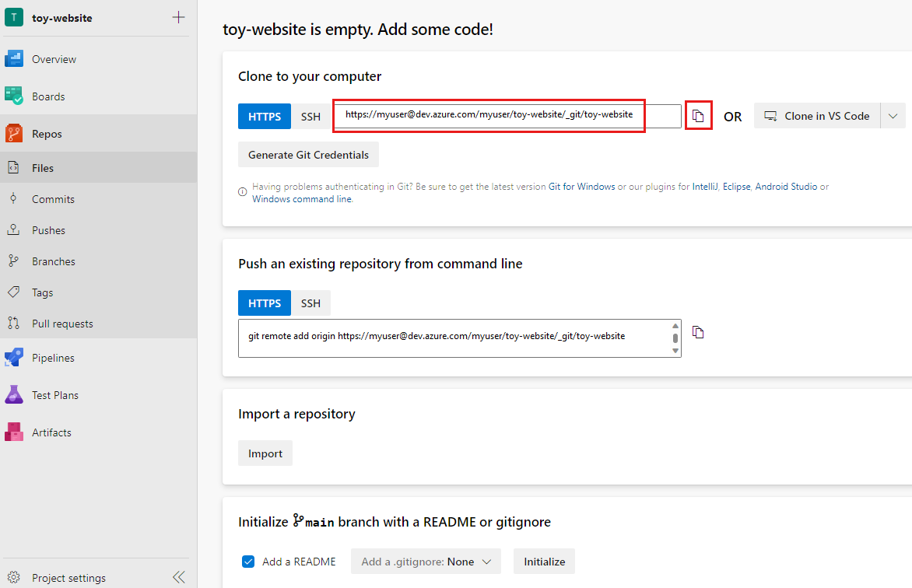Screen dimensions: 912x588
Task: Select SSH tab in Push section
Action: pyautogui.click(x=310, y=303)
